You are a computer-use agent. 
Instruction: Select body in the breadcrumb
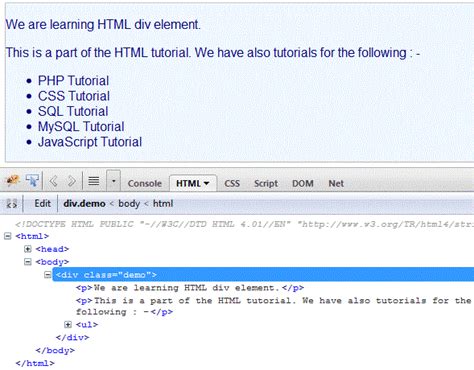point(129,204)
